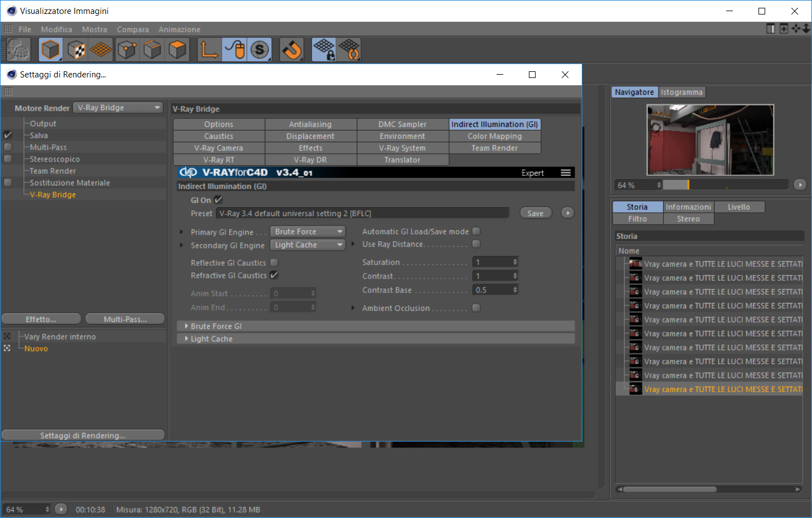This screenshot has height=518, width=812.
Task: Click the preset arrow button beside Save
Action: 568,213
